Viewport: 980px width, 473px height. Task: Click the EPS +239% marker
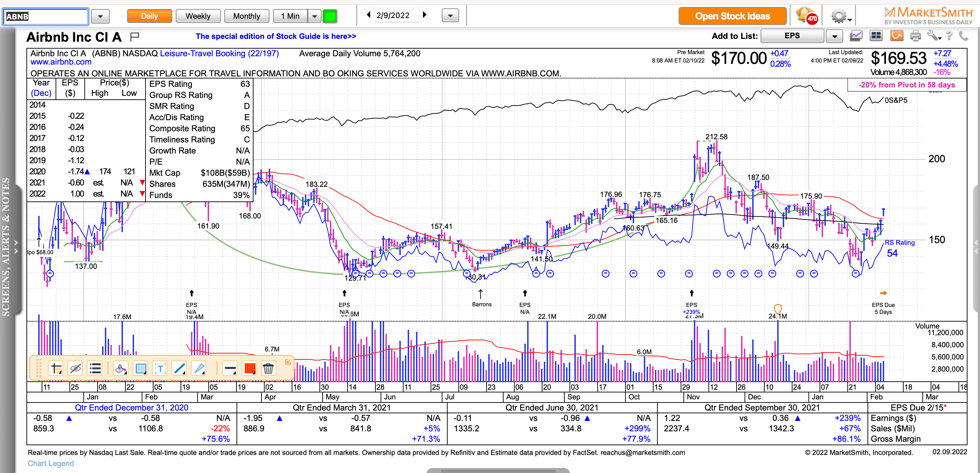click(691, 308)
